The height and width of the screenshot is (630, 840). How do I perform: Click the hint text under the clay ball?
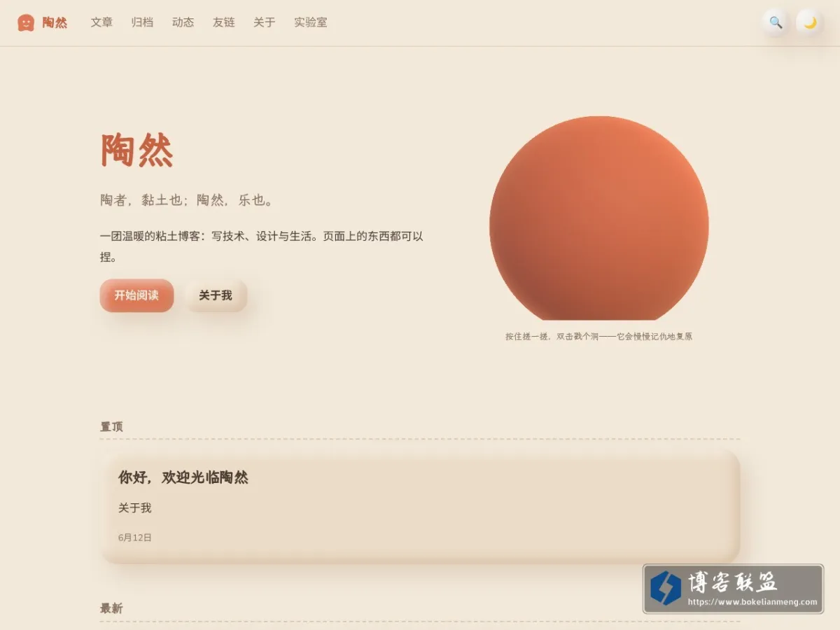(x=599, y=337)
